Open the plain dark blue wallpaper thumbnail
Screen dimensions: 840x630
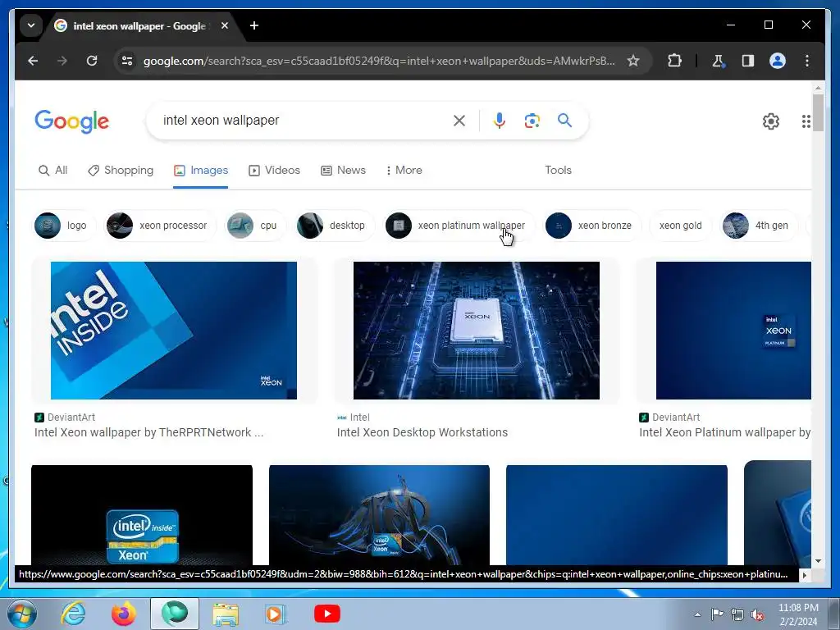[x=617, y=514]
